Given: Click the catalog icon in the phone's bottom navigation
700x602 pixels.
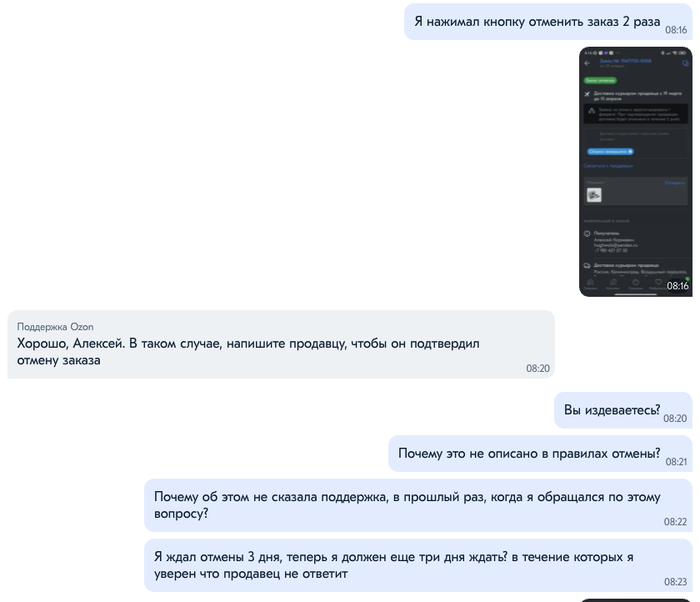Looking at the screenshot, I should [613, 283].
